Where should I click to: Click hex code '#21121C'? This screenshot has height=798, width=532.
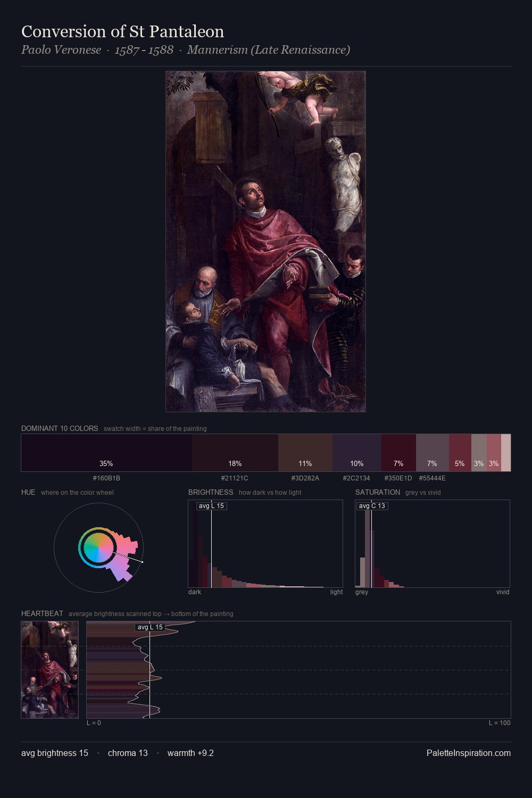pos(235,478)
